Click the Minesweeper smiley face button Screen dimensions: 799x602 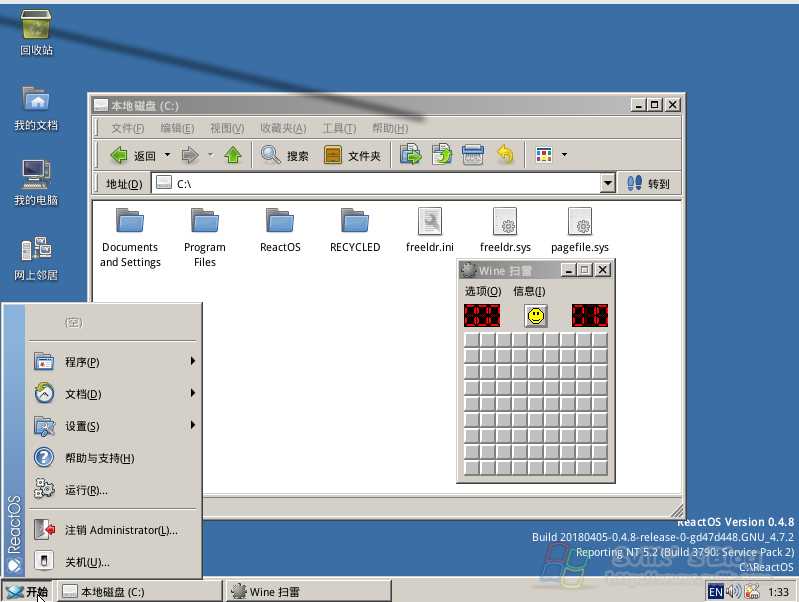pyautogui.click(x=536, y=316)
